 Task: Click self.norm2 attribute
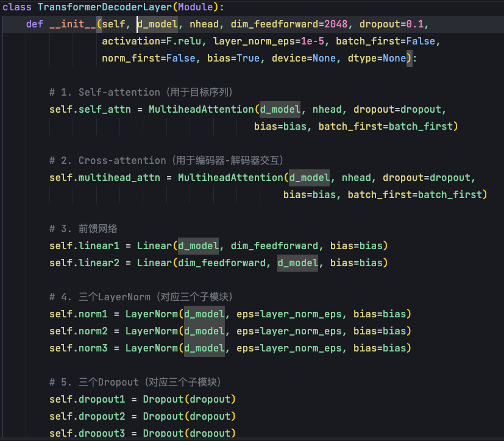pyautogui.click(x=79, y=331)
